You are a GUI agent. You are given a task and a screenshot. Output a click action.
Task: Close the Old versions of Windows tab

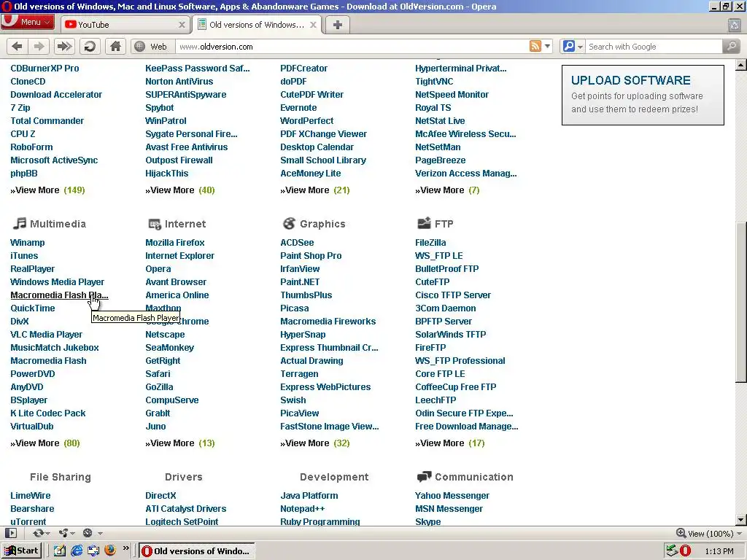313,25
